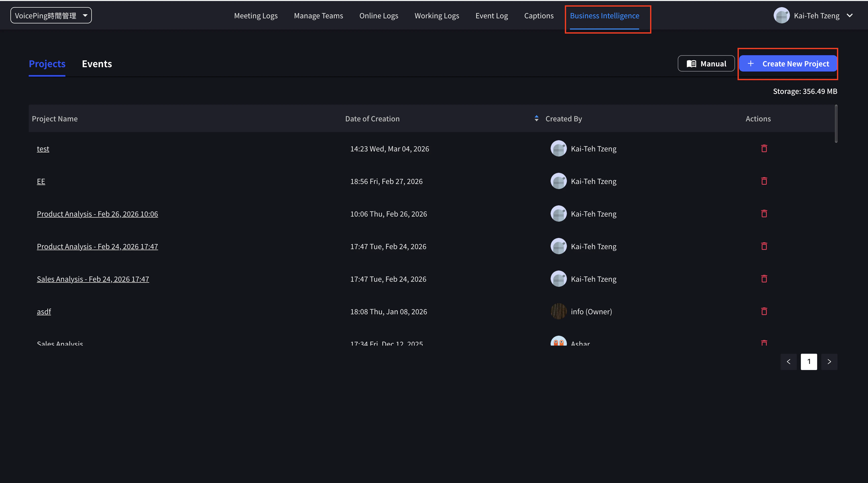The image size is (868, 483).
Task: Switch to the Events tab
Action: tap(97, 64)
